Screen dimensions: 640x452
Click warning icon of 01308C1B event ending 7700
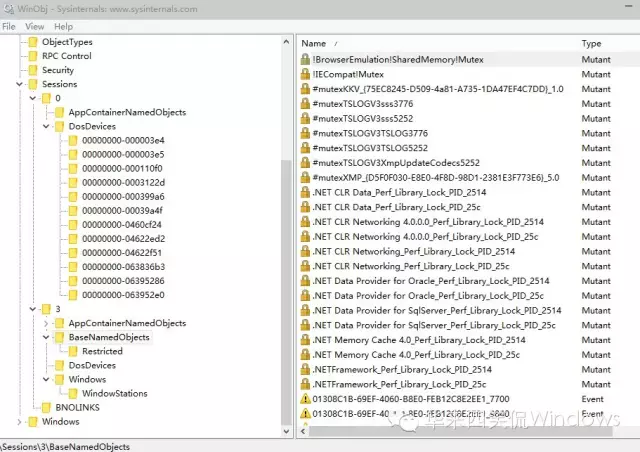[x=305, y=399]
